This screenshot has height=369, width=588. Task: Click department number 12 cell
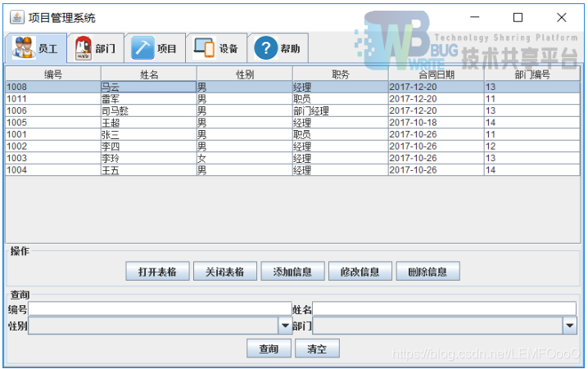click(x=532, y=146)
